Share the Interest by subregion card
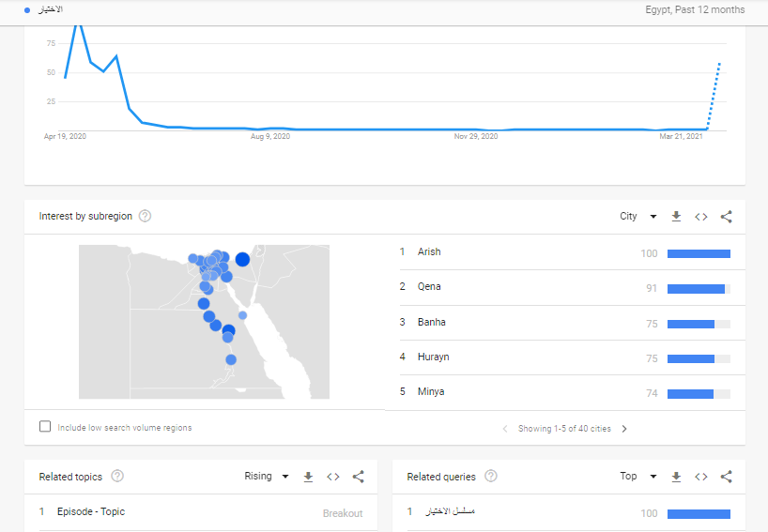 (x=726, y=217)
